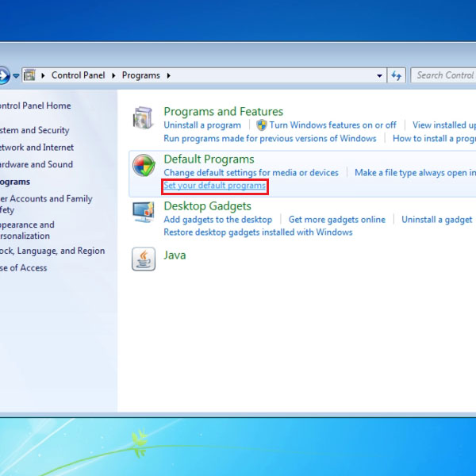Expand arrow before Control Panel breadcrumb
476x476 pixels.
[43, 75]
